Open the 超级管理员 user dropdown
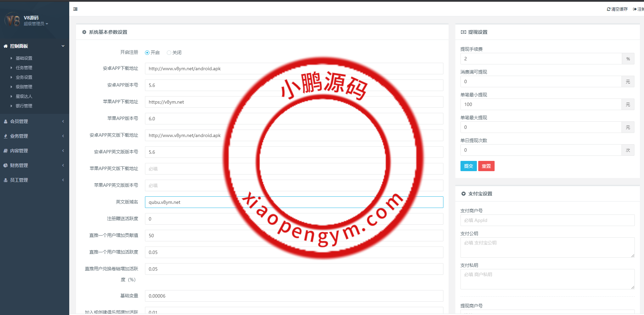 (36, 24)
